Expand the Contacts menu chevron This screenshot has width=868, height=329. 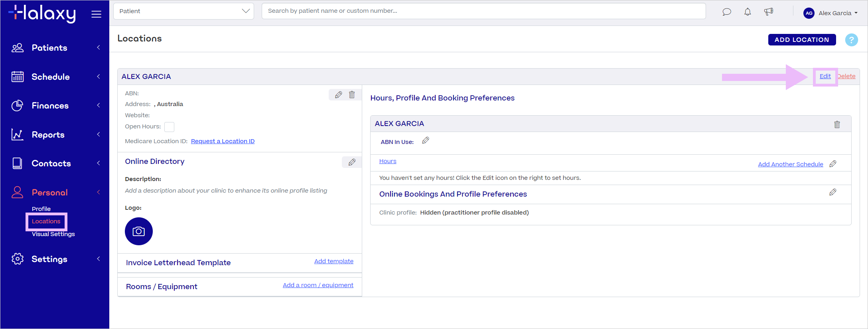99,163
